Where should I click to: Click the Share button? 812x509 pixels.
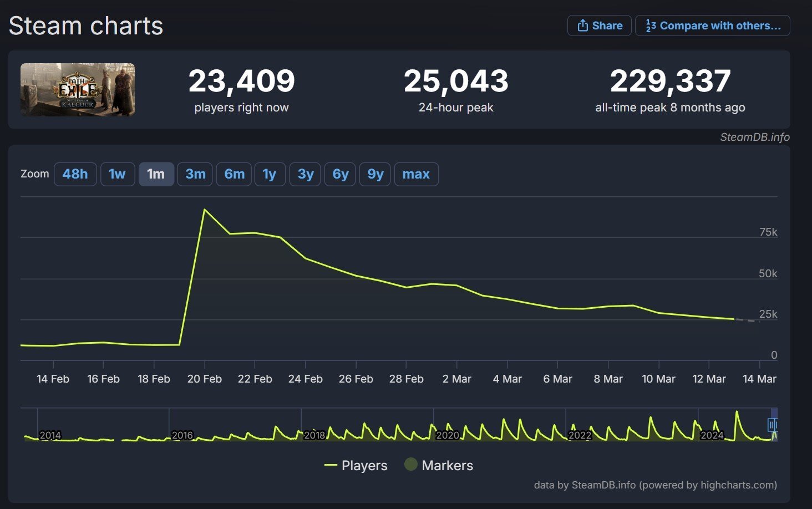click(599, 26)
